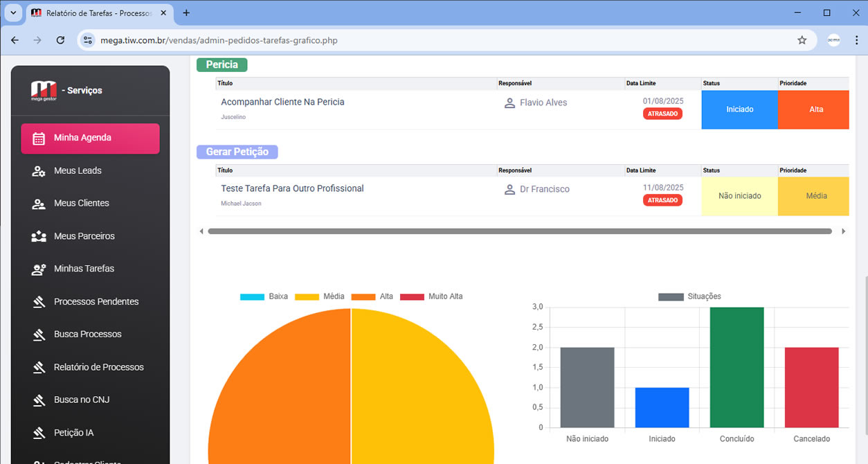Click the blue Iniciado bar
The image size is (868, 464).
pos(662,408)
